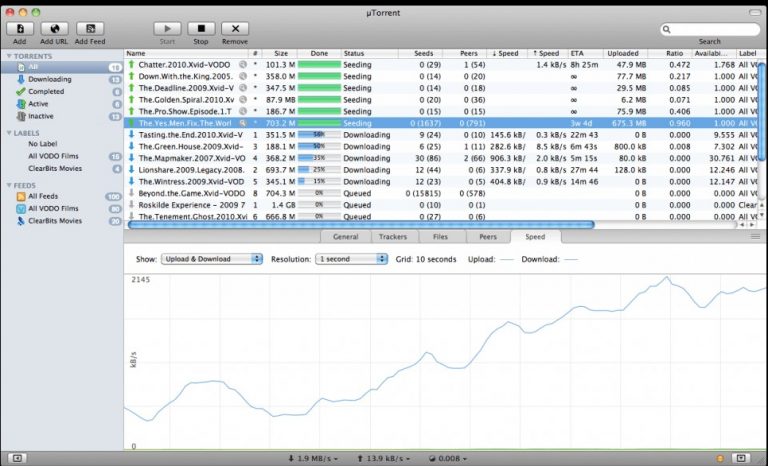Click search icon next to The.Deadline.2009
This screenshot has width=768, height=466.
point(243,88)
